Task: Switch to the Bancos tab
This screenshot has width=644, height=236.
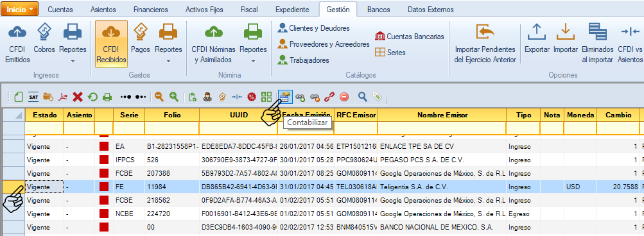Action: [x=379, y=10]
